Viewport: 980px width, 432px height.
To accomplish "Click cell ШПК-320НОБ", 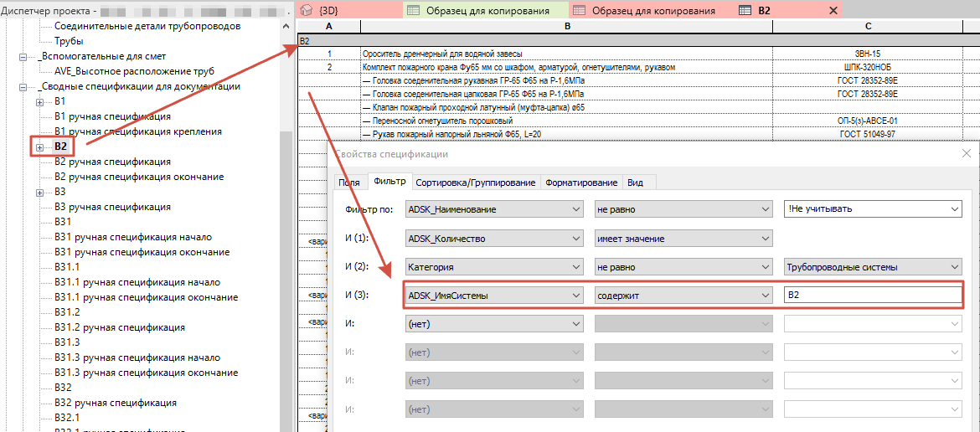I will click(x=869, y=67).
